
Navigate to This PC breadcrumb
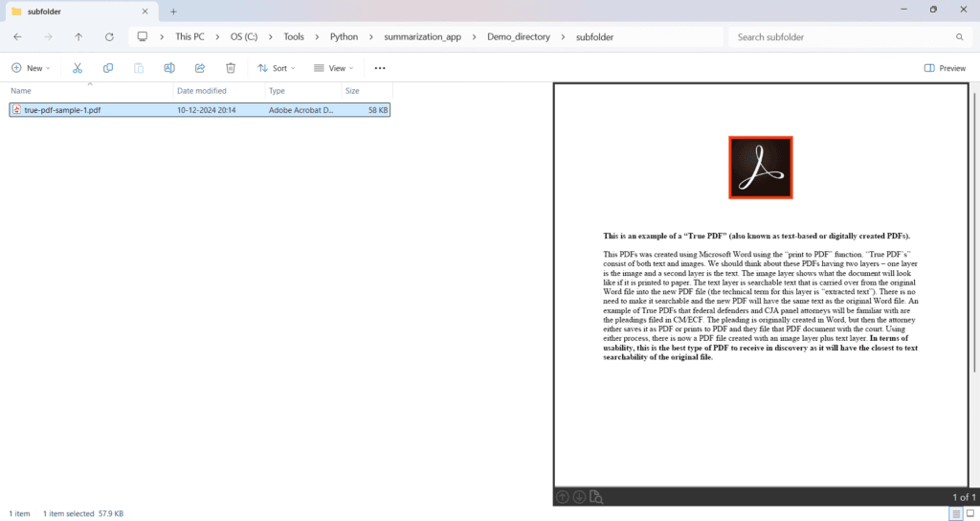click(x=189, y=37)
